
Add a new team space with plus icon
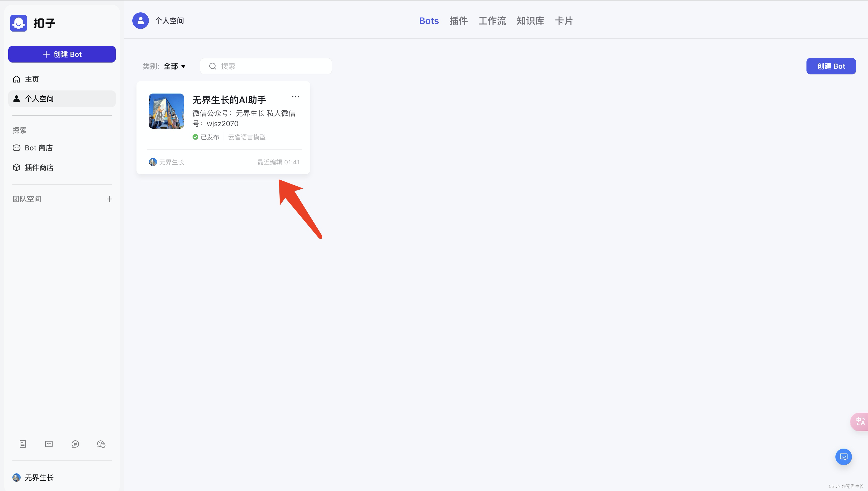(109, 199)
